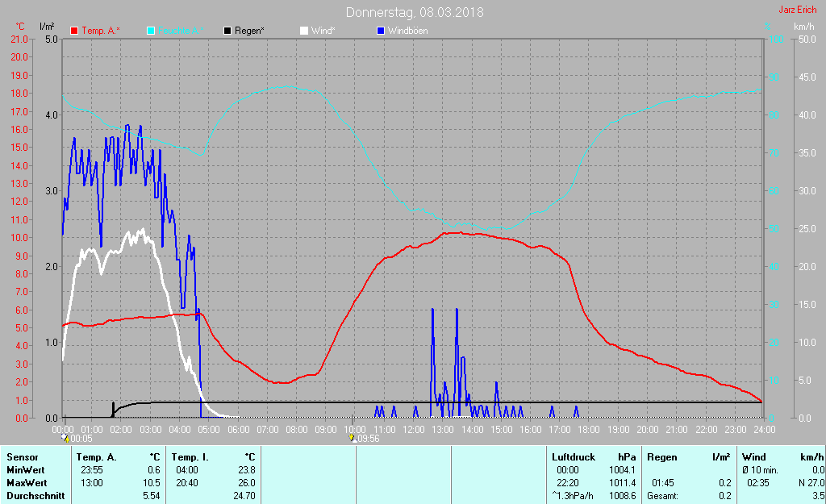Select the 'Temp. A.*' legend label
826x504 pixels.
[101, 31]
